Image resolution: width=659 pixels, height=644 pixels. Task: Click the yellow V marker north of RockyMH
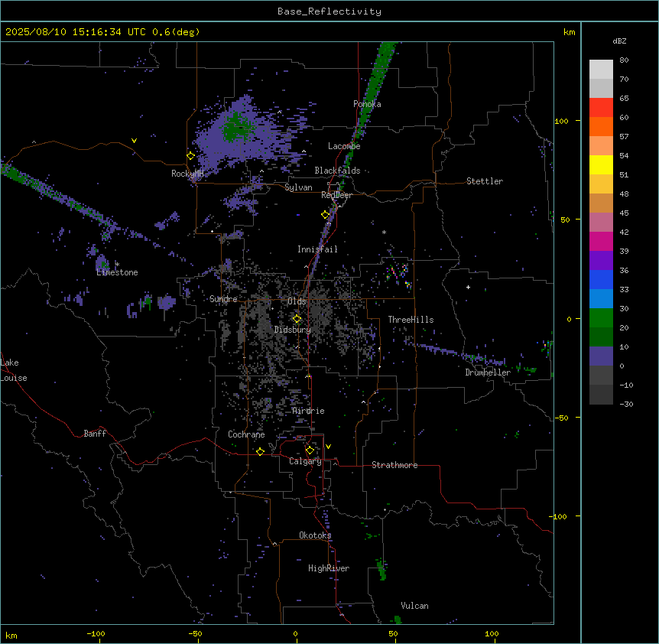(x=134, y=141)
